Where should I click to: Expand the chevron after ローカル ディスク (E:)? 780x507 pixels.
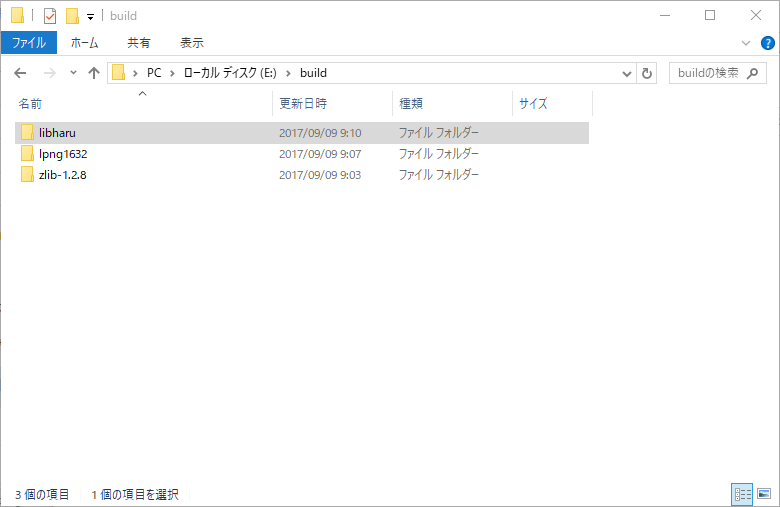288,73
